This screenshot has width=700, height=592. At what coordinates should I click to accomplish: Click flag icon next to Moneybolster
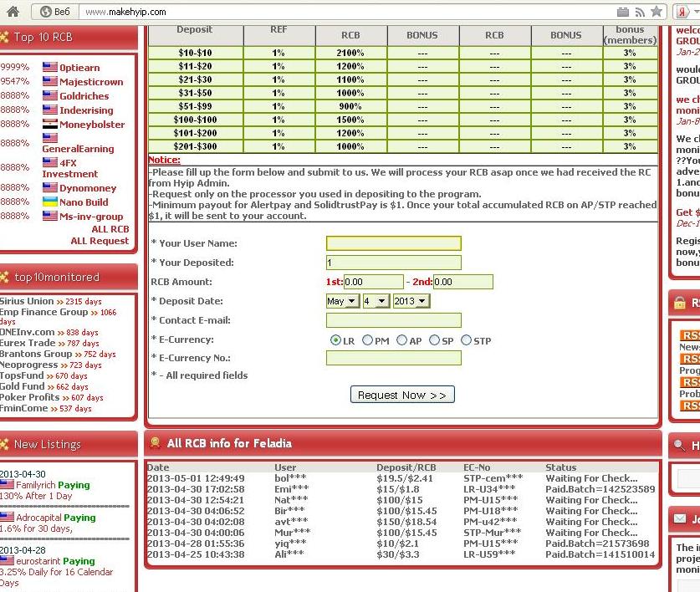tap(50, 124)
